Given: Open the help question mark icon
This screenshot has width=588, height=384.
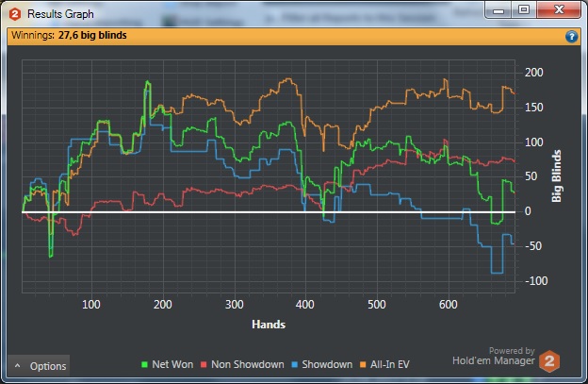Looking at the screenshot, I should tap(571, 37).
